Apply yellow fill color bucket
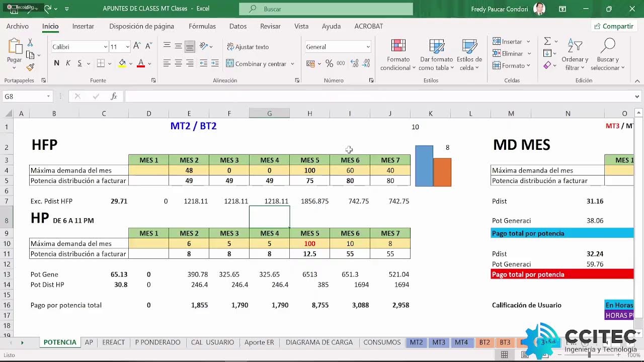 tap(122, 63)
